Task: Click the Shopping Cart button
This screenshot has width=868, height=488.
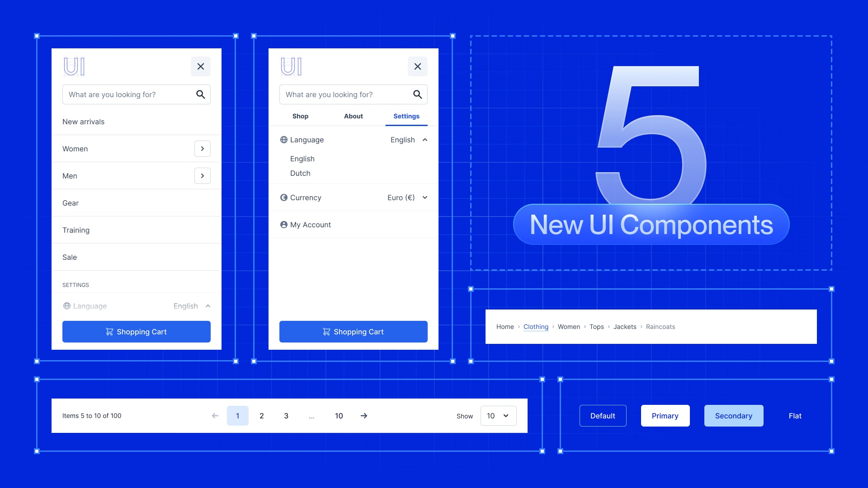Action: point(137,331)
